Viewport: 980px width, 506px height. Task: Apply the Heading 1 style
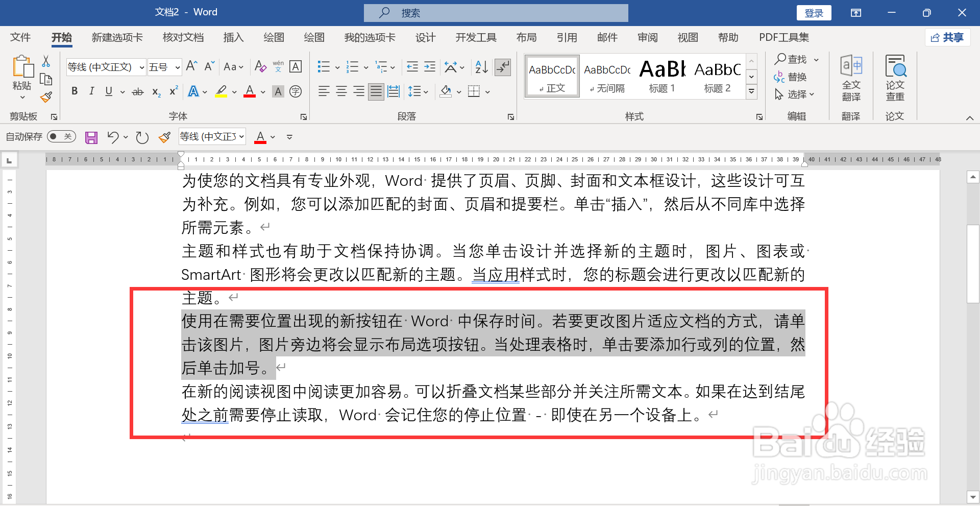pos(662,76)
